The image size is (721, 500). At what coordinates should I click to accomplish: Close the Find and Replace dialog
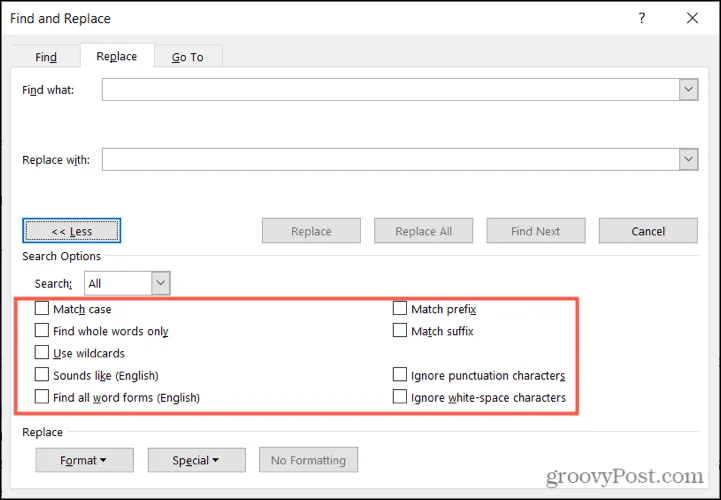tap(692, 18)
